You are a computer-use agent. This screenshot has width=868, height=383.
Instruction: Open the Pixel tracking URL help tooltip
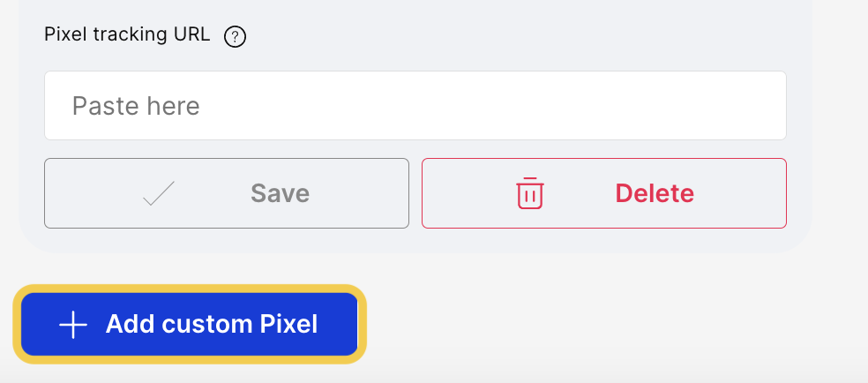(x=235, y=37)
